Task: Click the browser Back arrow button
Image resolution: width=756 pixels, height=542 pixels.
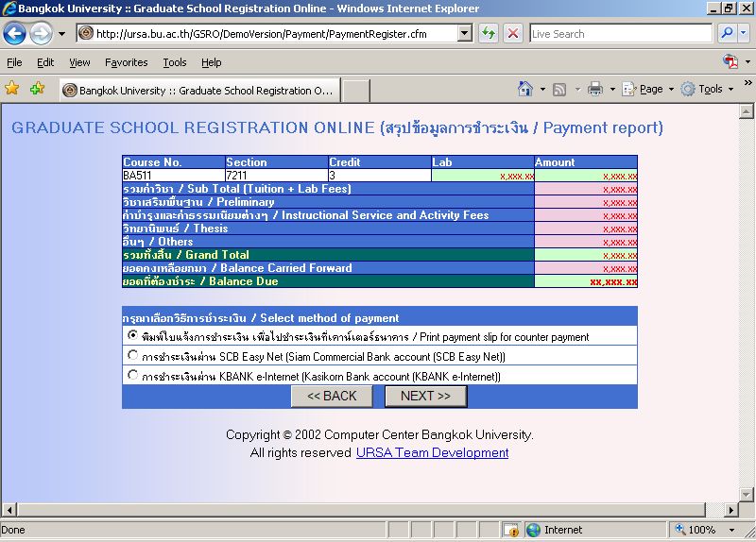Action: tap(14, 34)
